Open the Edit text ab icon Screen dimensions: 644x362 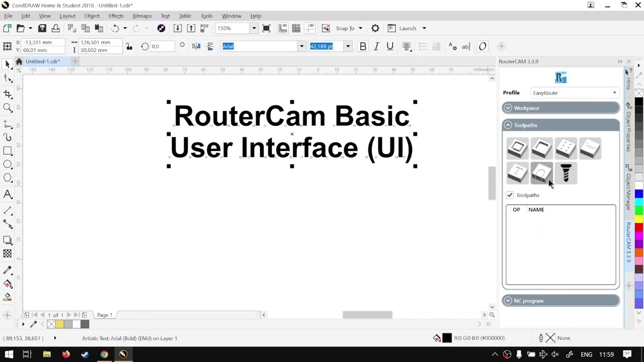click(466, 46)
